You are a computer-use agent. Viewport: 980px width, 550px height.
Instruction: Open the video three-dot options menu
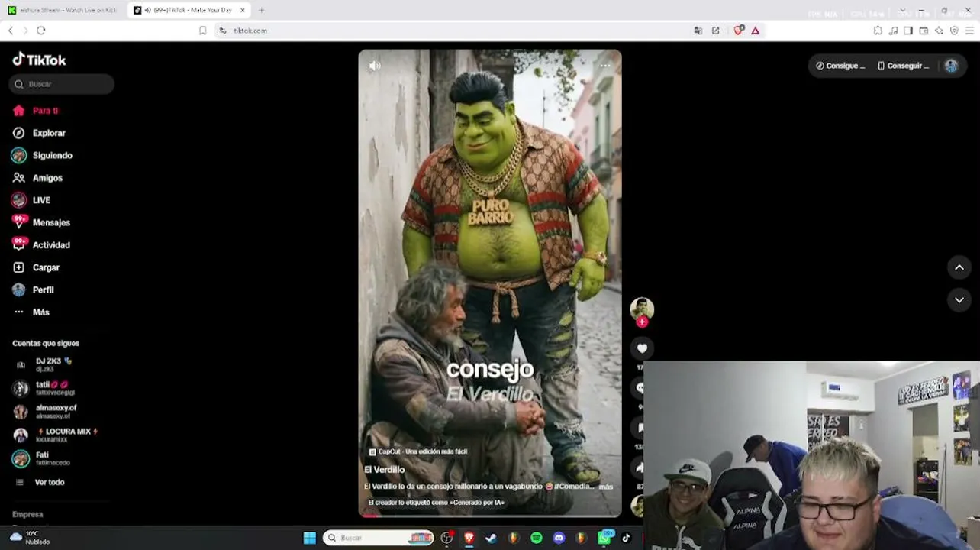(x=605, y=66)
